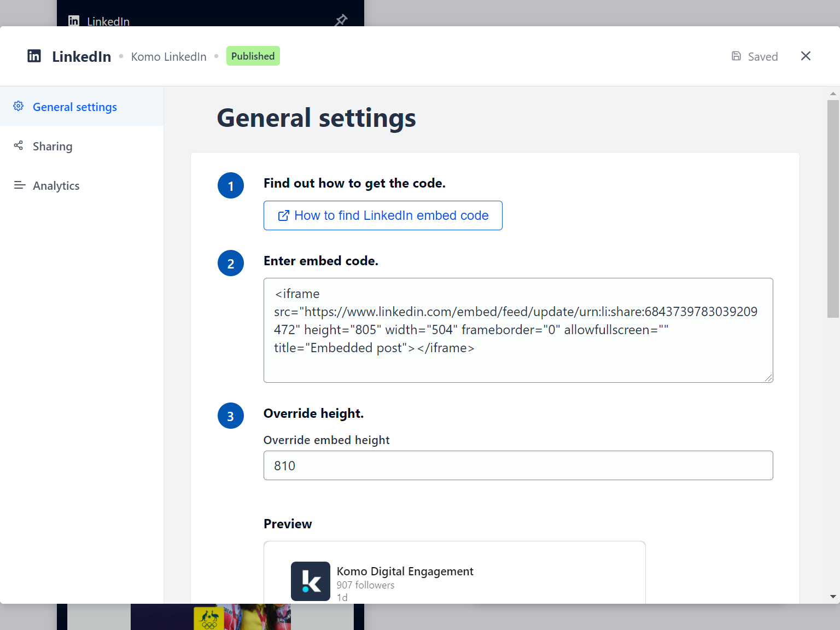Click the Sharing icon in sidebar
This screenshot has width=840, height=630.
(19, 145)
